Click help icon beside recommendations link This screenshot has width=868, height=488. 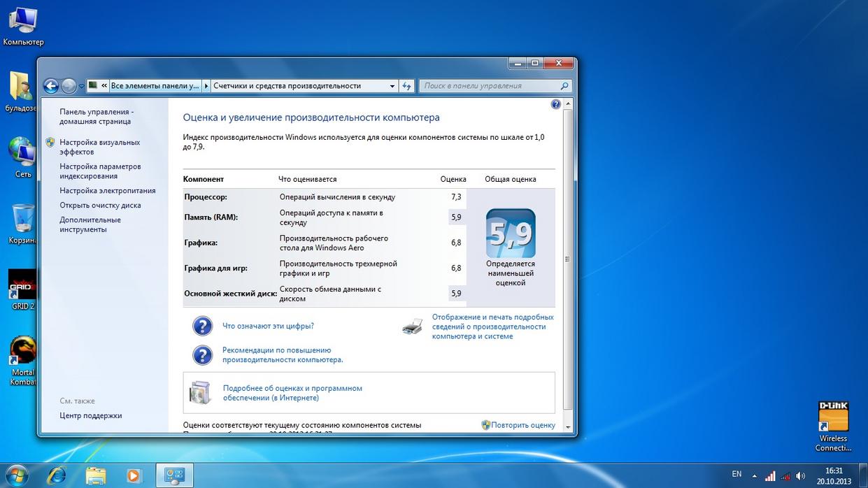(x=202, y=355)
